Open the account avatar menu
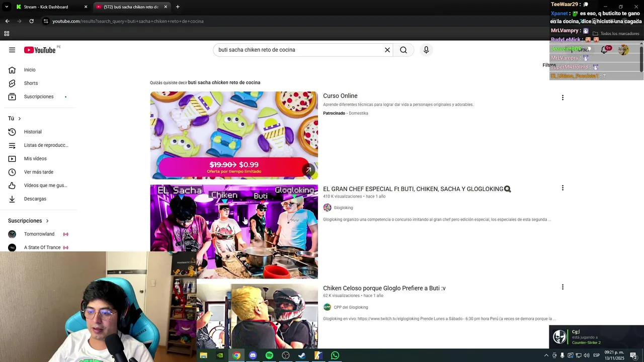The width and height of the screenshot is (644, 362). coord(623,50)
